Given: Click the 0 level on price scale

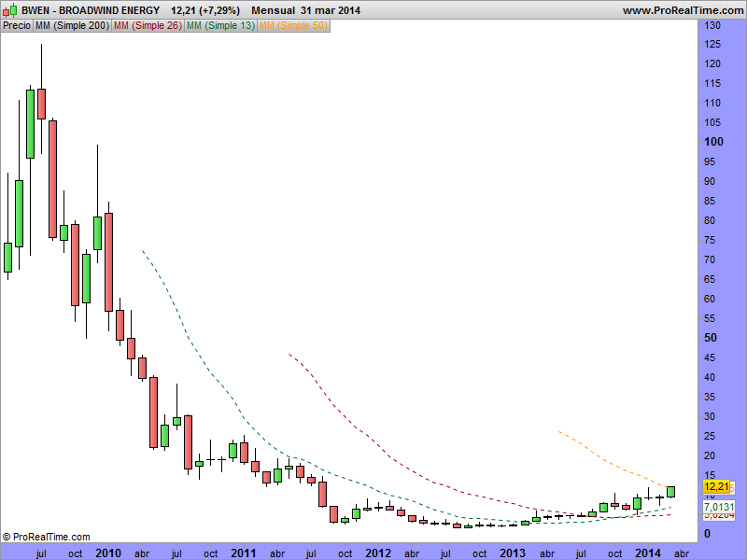Looking at the screenshot, I should pyautogui.click(x=707, y=534).
